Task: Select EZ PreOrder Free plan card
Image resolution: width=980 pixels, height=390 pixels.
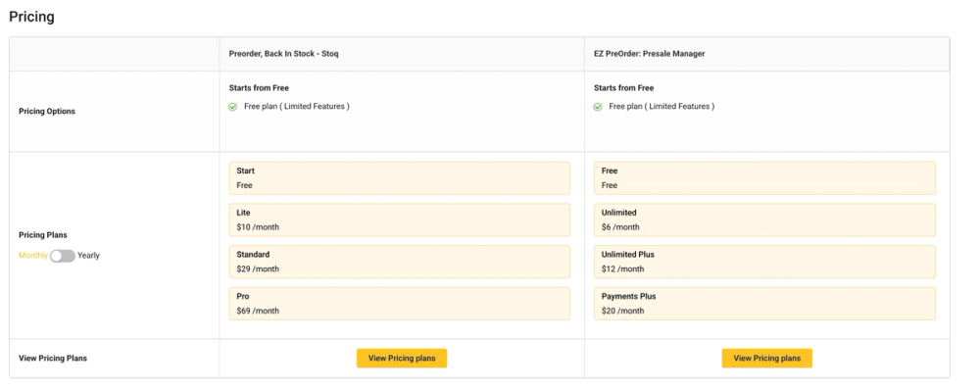Action: 765,178
